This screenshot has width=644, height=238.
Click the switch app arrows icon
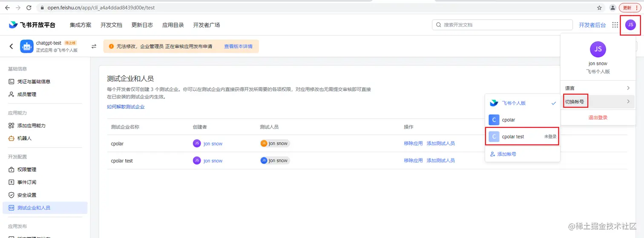coord(94,46)
